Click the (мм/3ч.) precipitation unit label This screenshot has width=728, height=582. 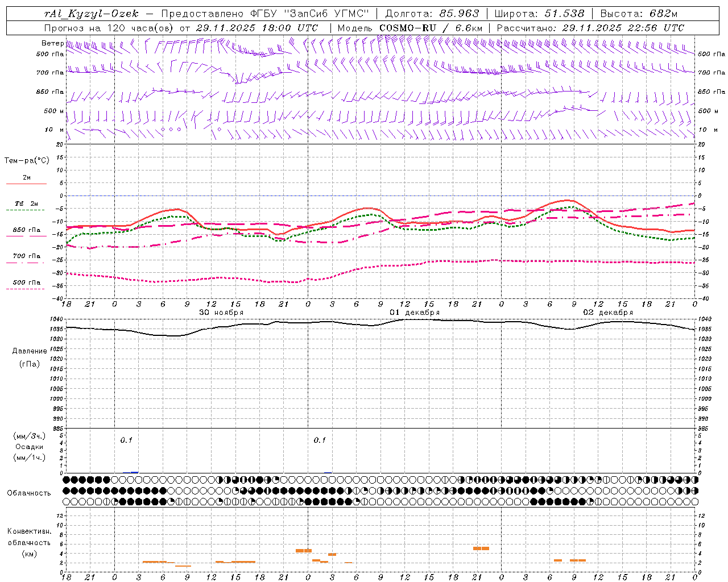[29, 436]
